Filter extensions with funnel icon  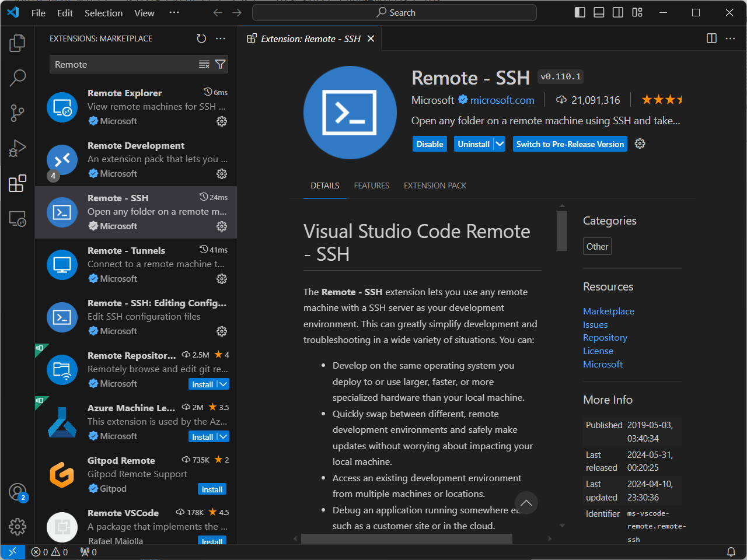[220, 64]
